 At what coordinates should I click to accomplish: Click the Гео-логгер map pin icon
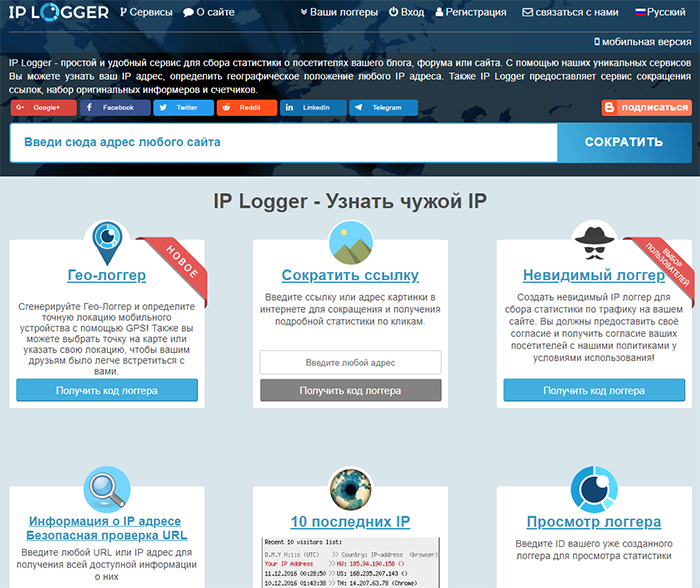point(107,242)
